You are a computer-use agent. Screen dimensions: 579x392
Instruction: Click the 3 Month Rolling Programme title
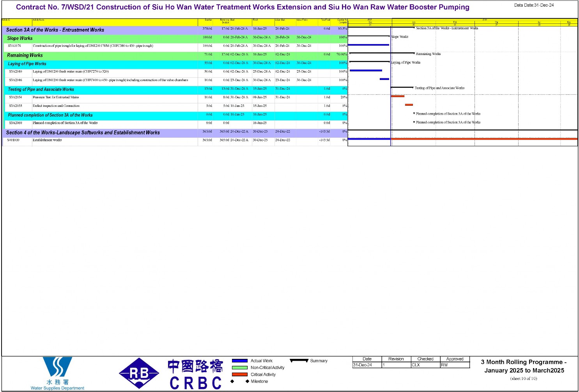click(x=524, y=367)
